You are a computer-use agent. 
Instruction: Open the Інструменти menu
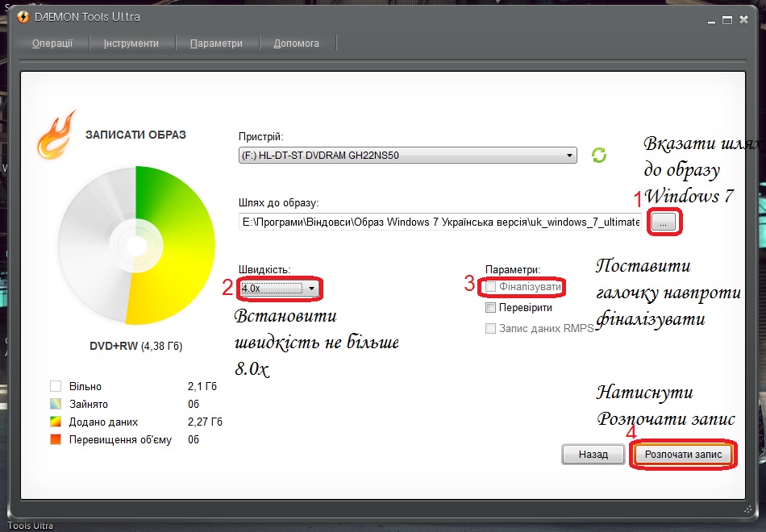tap(131, 44)
